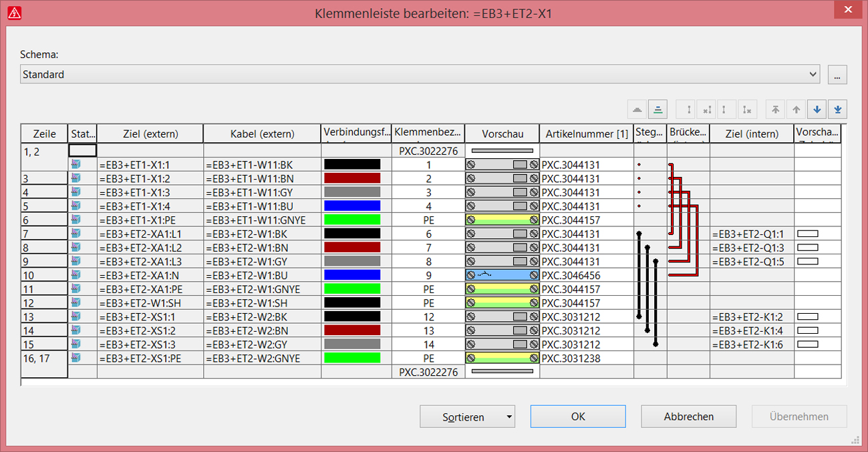Screen dimensions: 868x452
Task: Open the Schema Standard dropdown
Action: (813, 74)
